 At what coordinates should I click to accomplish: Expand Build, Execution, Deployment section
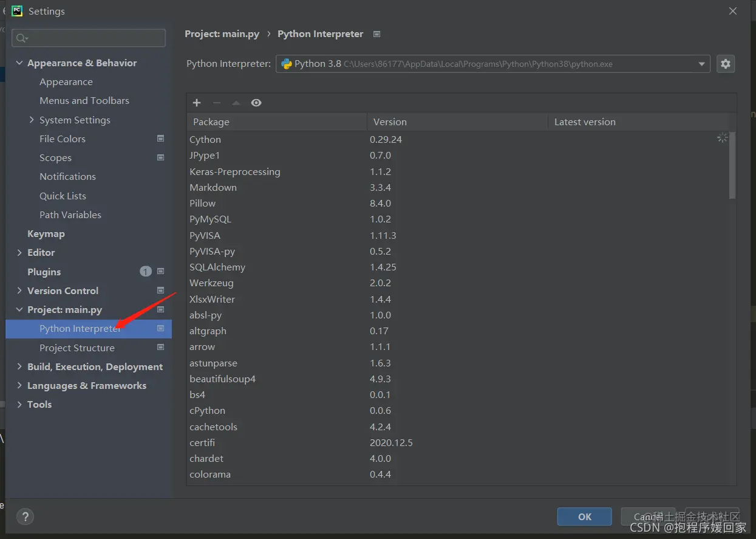point(19,366)
